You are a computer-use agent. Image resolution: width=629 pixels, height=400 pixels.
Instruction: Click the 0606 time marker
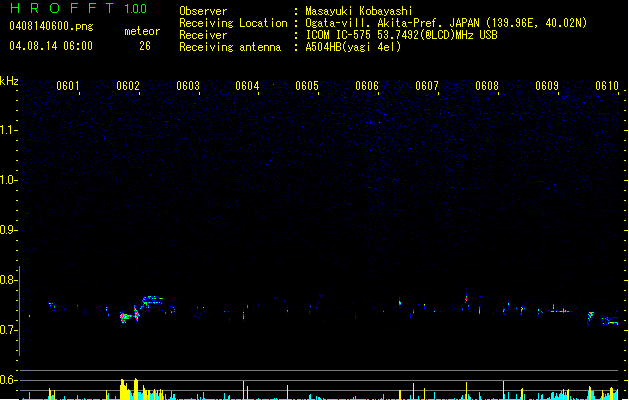tap(367, 86)
